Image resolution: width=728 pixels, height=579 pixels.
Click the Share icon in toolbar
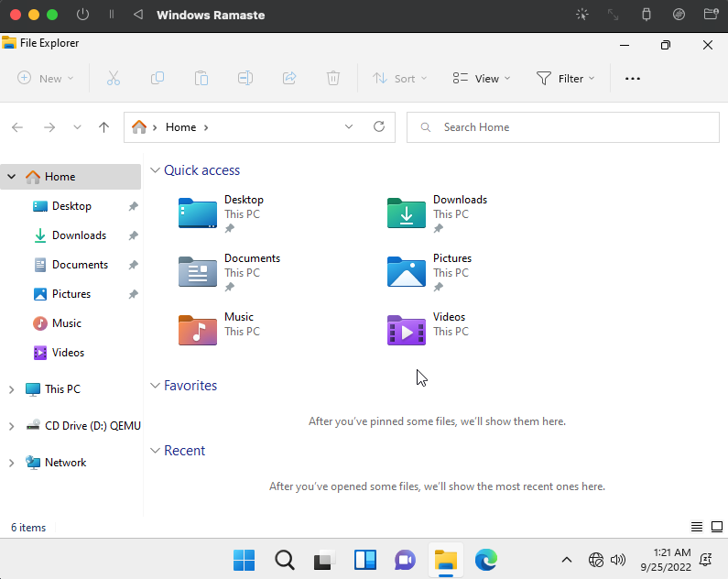point(289,78)
